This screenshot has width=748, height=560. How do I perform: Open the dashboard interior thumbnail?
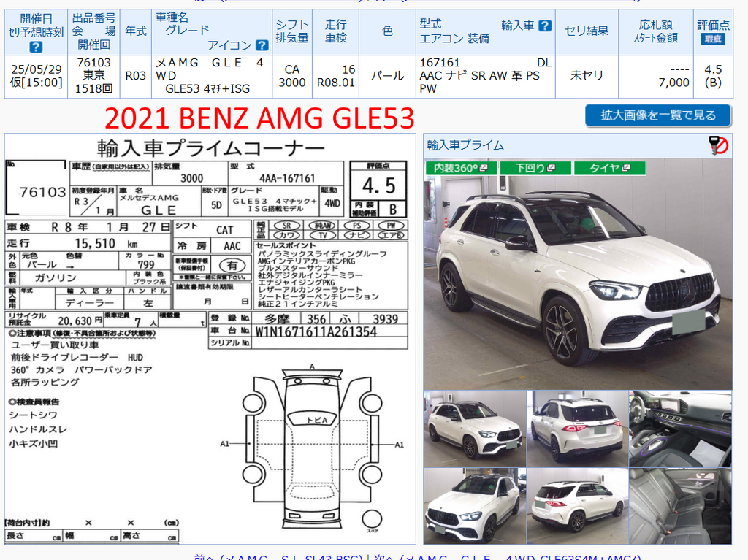(680, 429)
